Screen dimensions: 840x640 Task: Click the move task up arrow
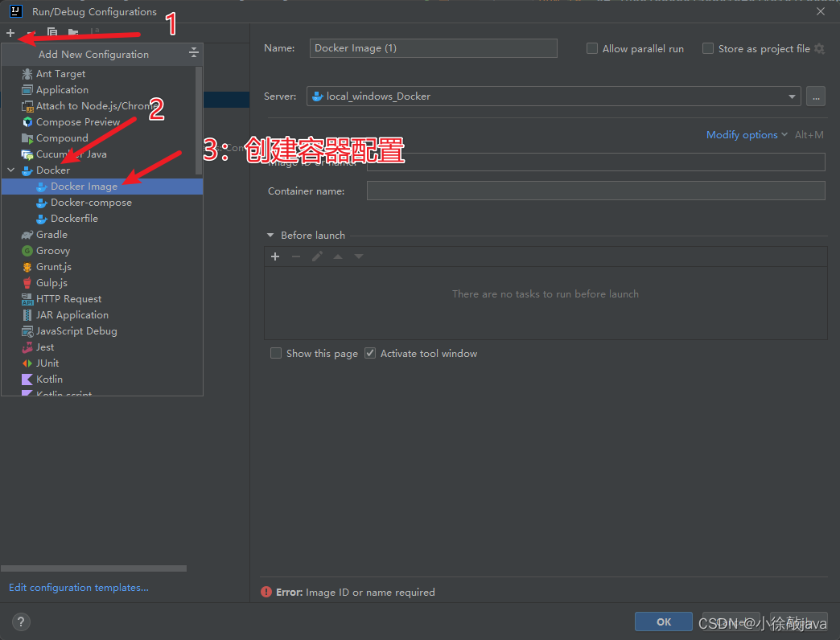pos(338,256)
